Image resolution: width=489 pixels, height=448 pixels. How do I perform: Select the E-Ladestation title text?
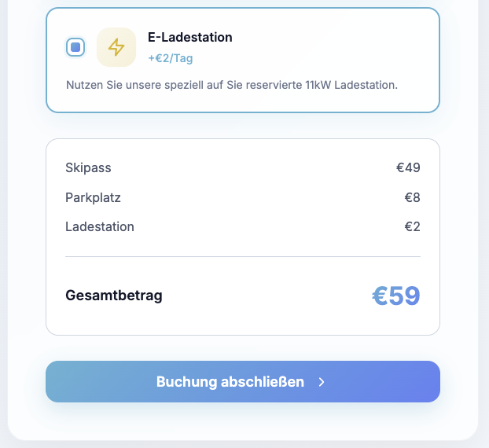[x=189, y=37]
